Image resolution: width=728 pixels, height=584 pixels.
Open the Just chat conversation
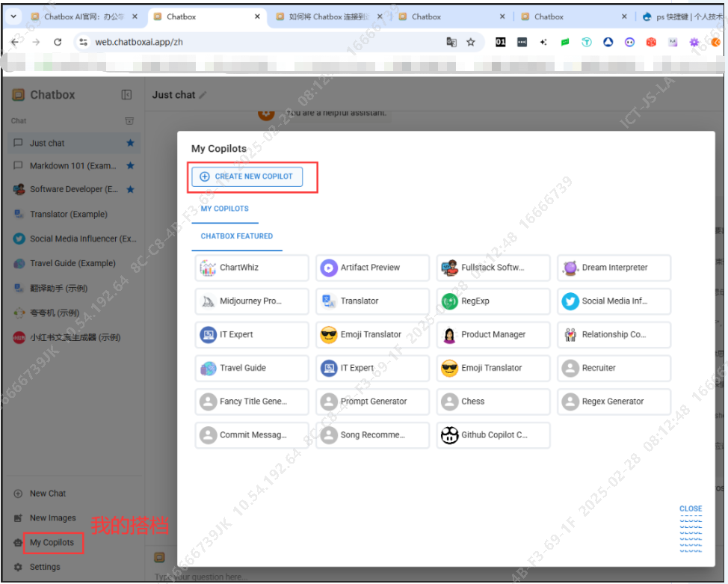pos(74,143)
